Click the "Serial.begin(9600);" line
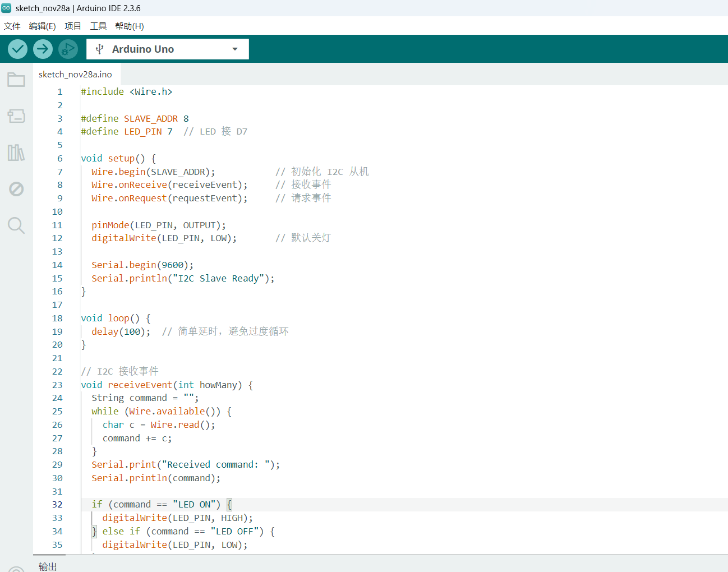This screenshot has width=728, height=572. [142, 265]
